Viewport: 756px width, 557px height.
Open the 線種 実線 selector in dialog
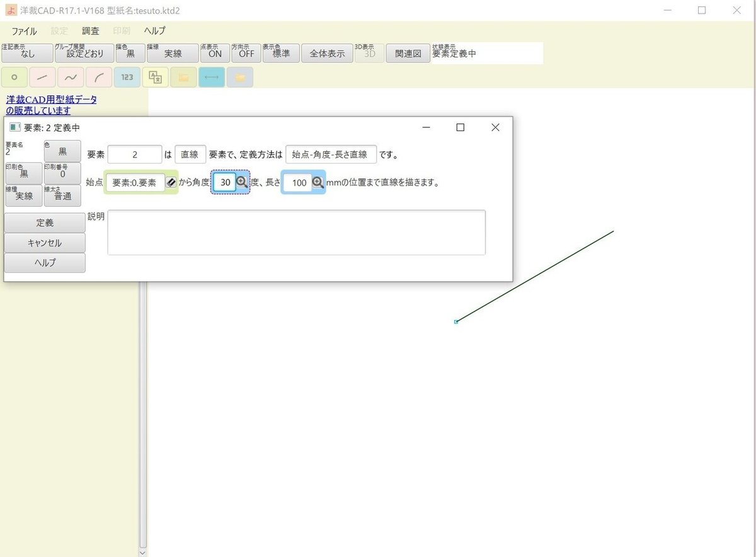tap(23, 196)
